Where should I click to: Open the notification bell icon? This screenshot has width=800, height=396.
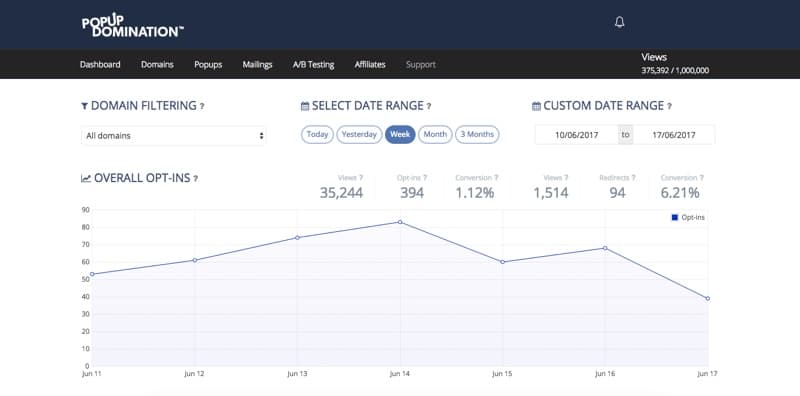tap(619, 22)
